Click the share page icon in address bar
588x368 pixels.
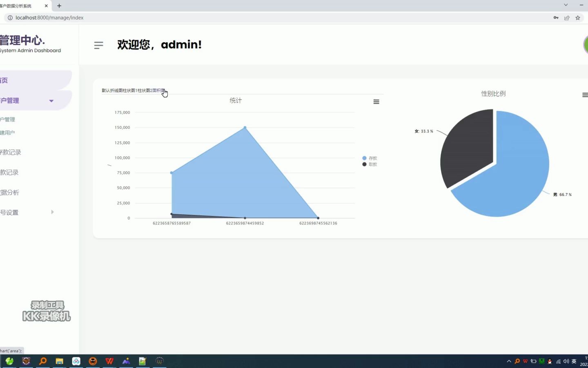coord(567,18)
